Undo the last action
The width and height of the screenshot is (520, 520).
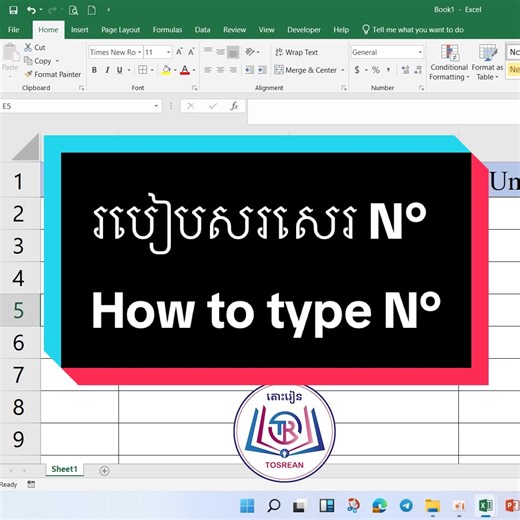pyautogui.click(x=32, y=10)
